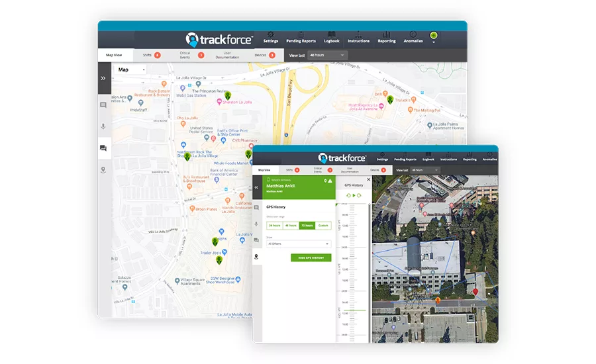
Task: Open Anomalies in the back window header
Action: point(413,38)
